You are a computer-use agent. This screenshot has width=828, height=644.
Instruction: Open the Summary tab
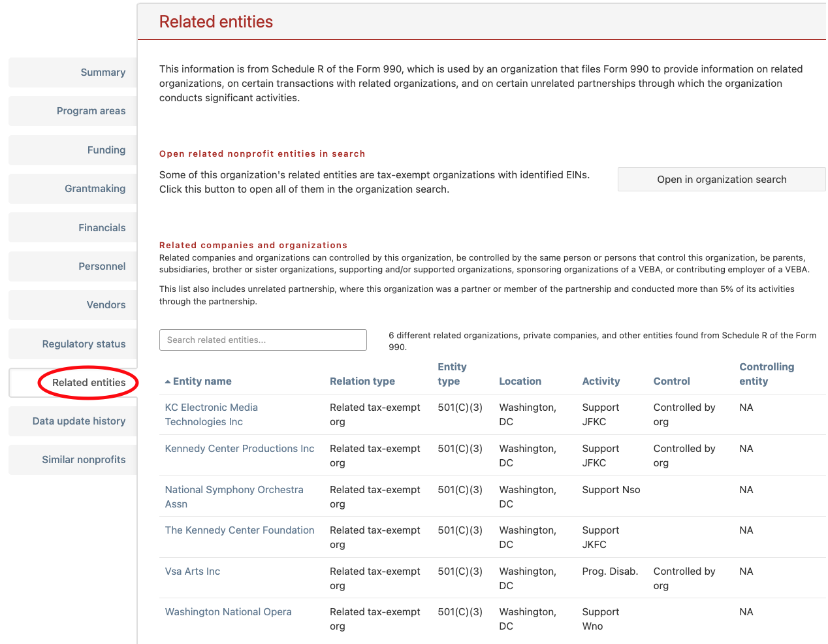click(x=73, y=72)
